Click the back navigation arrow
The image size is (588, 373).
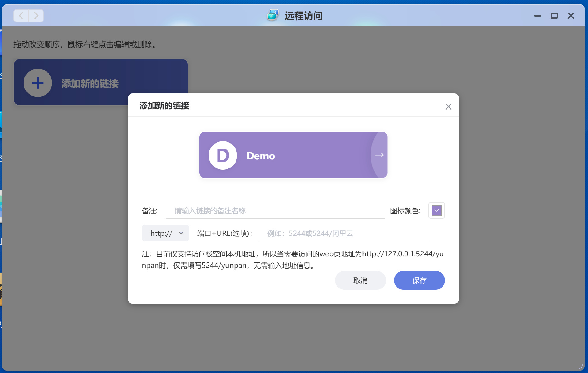[x=21, y=16]
